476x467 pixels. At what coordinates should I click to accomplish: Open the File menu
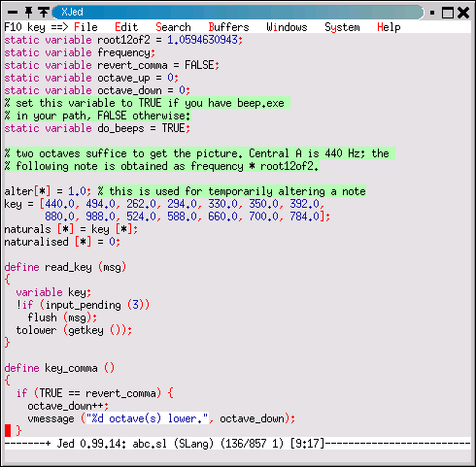coord(85,27)
